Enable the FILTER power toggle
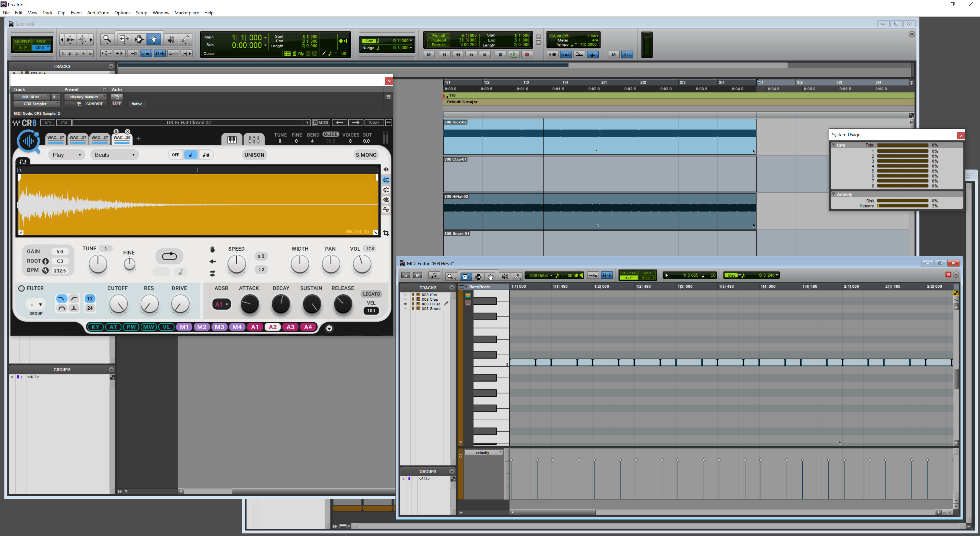This screenshot has width=980, height=536. (x=22, y=288)
